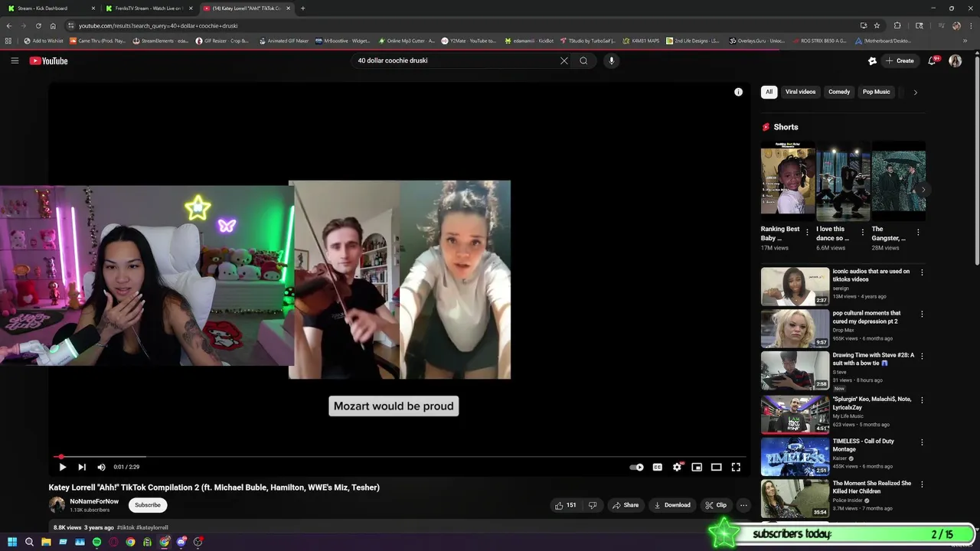This screenshot has width=980, height=551.
Task: Open File Explorer from taskbar
Action: [x=46, y=542]
